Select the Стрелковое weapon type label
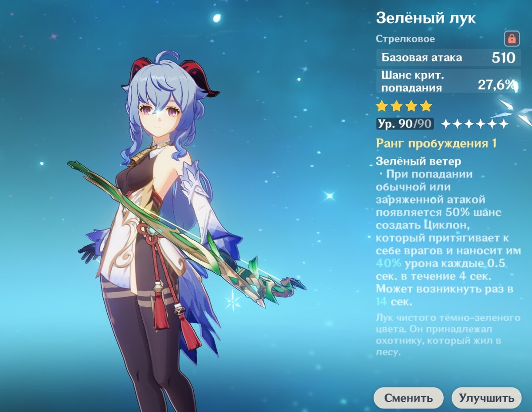Viewport: 532px width, 412px height. click(405, 39)
